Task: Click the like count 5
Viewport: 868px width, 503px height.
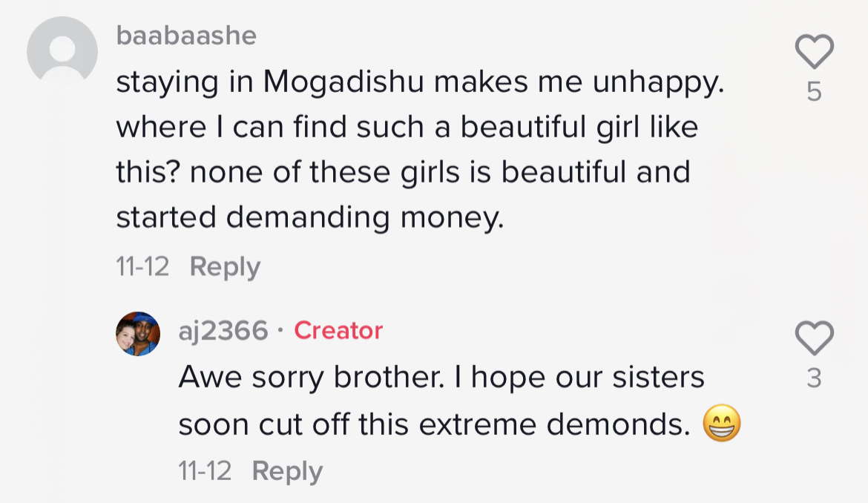Action: pos(814,92)
